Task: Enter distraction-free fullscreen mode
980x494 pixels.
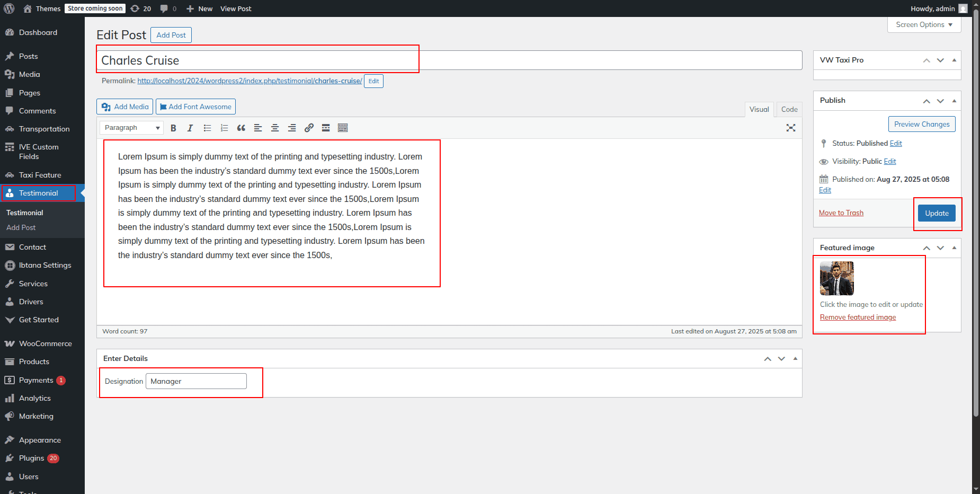Action: tap(790, 128)
